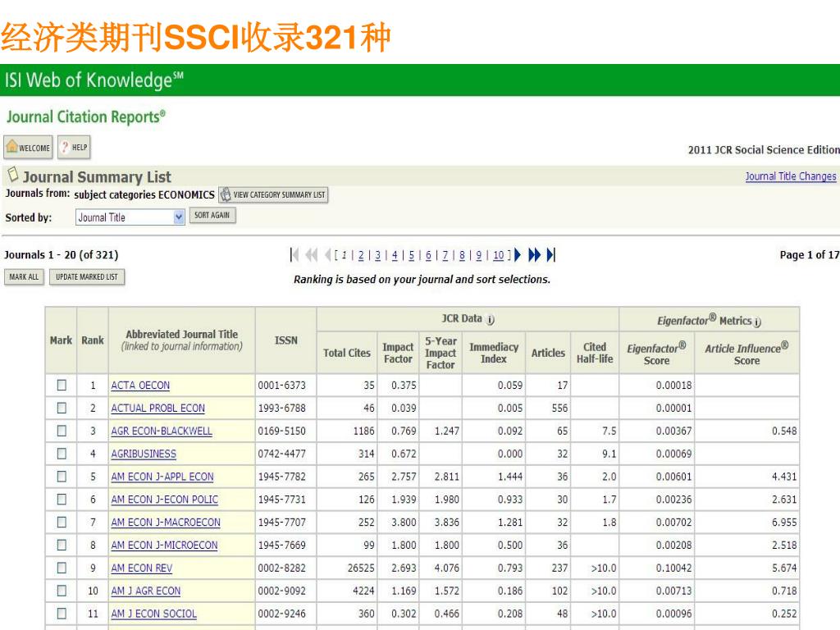Go to previous page arrow

pyautogui.click(x=328, y=255)
